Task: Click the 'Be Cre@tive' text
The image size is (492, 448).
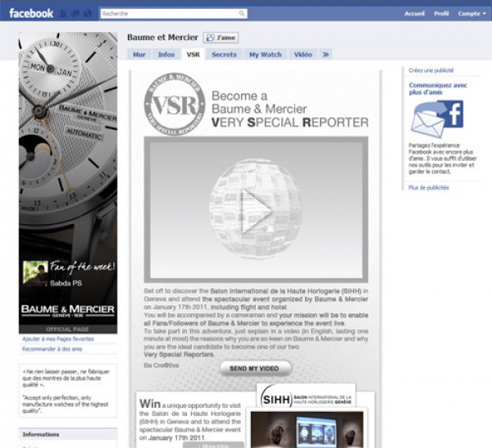Action: 162,365
